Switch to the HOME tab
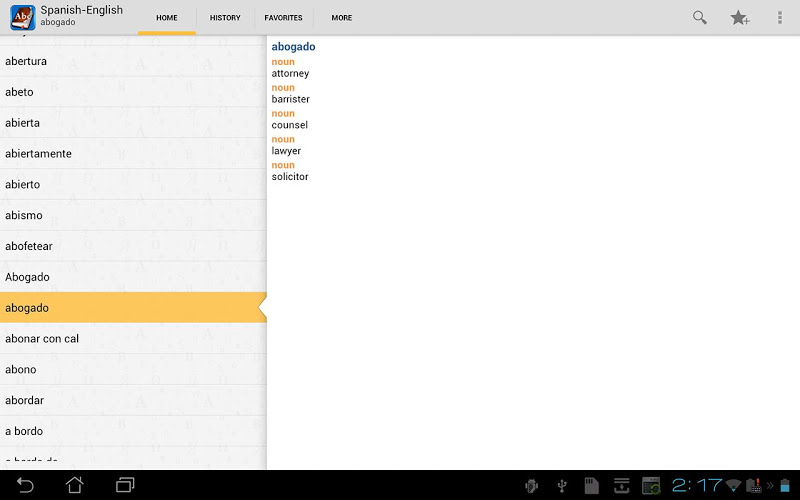This screenshot has height=500, width=800. (x=167, y=18)
